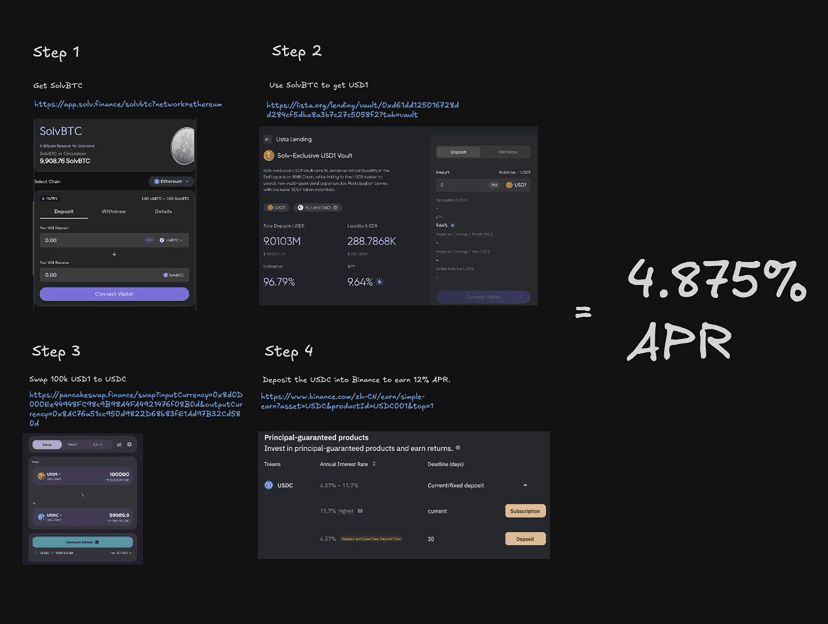Image resolution: width=828 pixels, height=624 pixels.
Task: Click the You Will Deposit amount field
Action: tap(114, 240)
